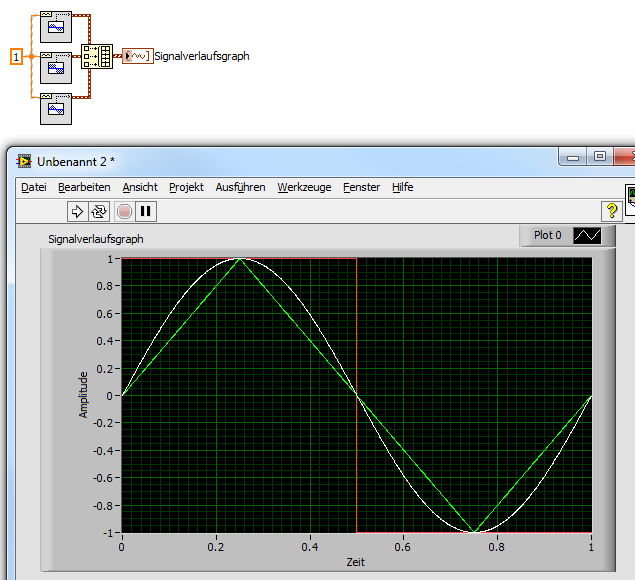Open the Hilfe menu
This screenshot has width=635, height=580.
402,187
